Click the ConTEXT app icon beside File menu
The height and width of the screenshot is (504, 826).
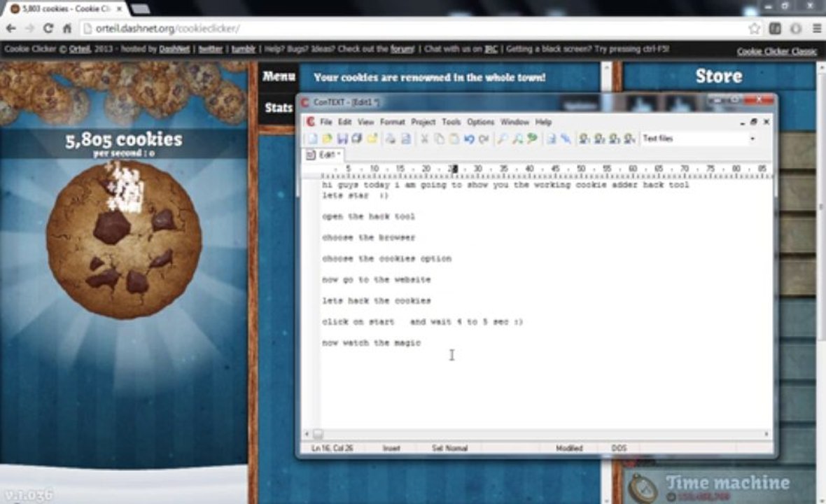[x=310, y=122]
